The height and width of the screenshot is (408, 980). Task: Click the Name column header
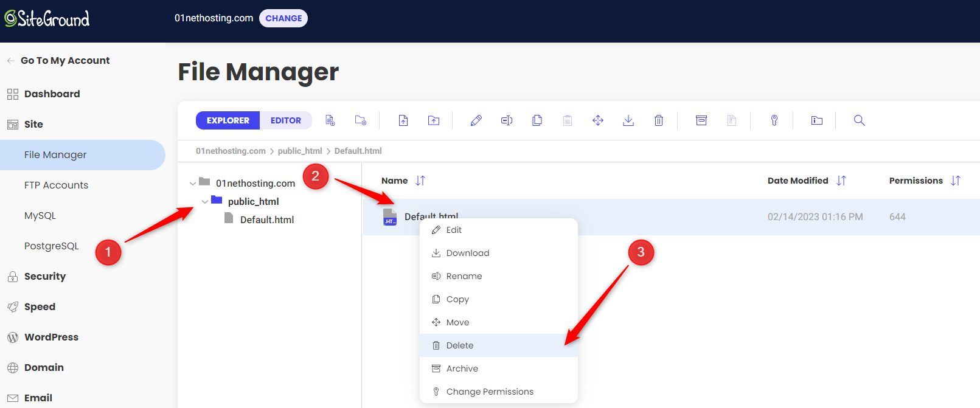pyautogui.click(x=394, y=181)
